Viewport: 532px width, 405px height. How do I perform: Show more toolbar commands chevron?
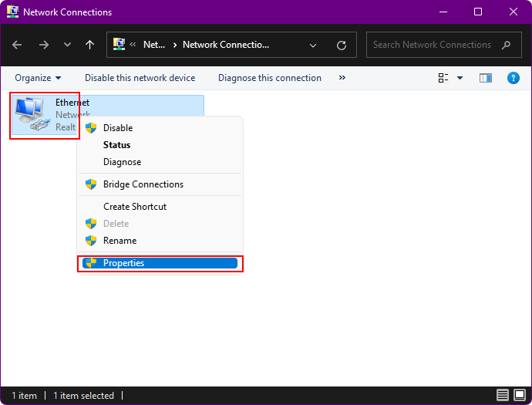point(342,78)
